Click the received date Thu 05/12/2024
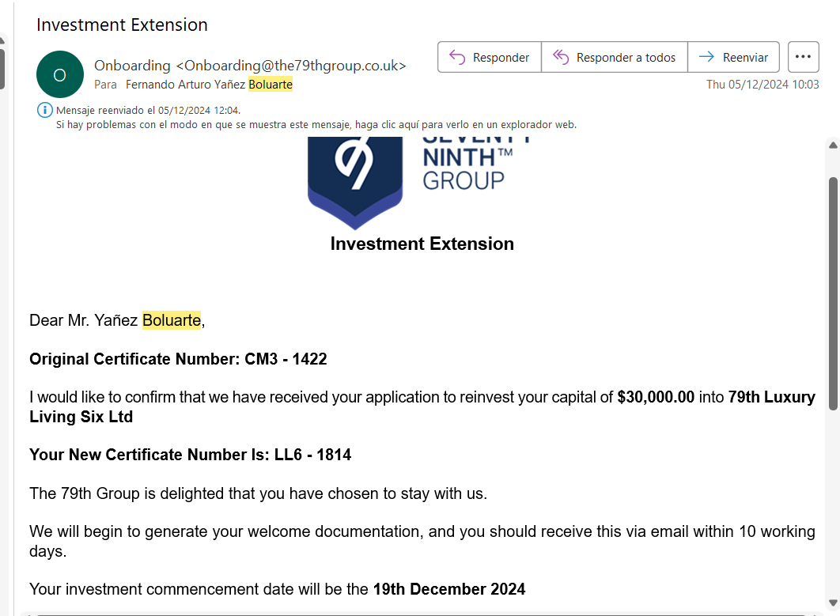 (x=762, y=85)
